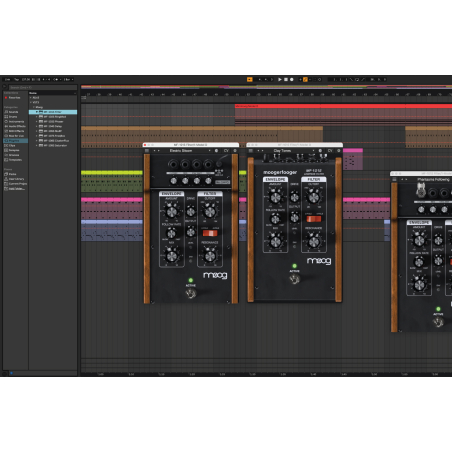
Task: Click CV button in Electric Steam plugin
Action: [226, 151]
